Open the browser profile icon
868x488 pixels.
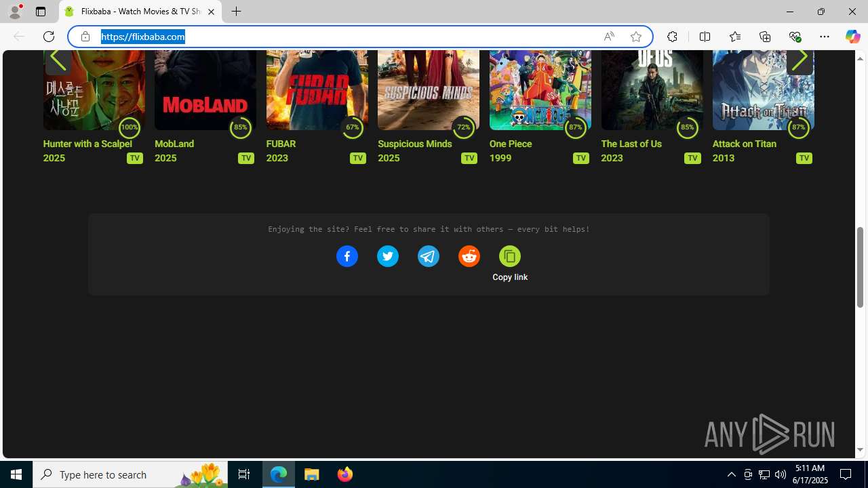pos(15,12)
